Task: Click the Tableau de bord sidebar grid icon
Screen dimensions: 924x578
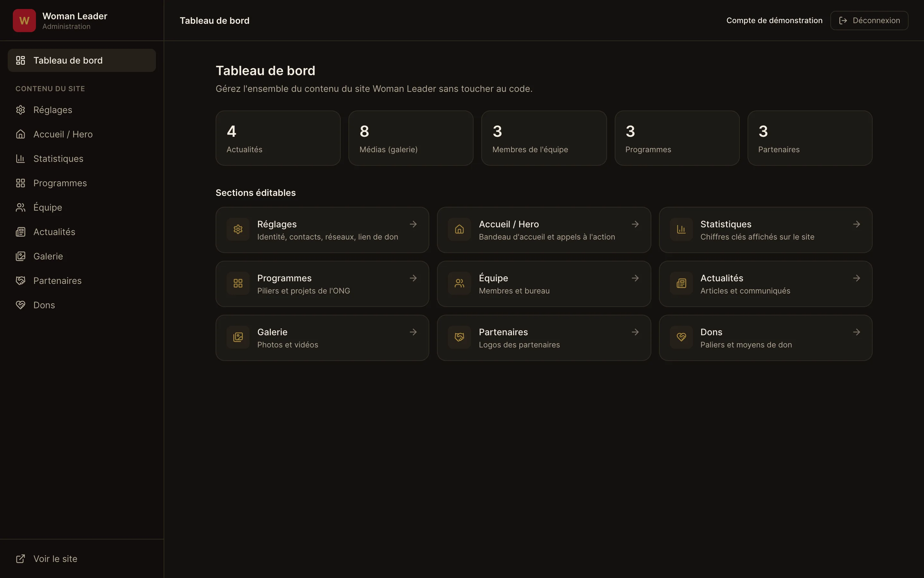Action: 21,60
